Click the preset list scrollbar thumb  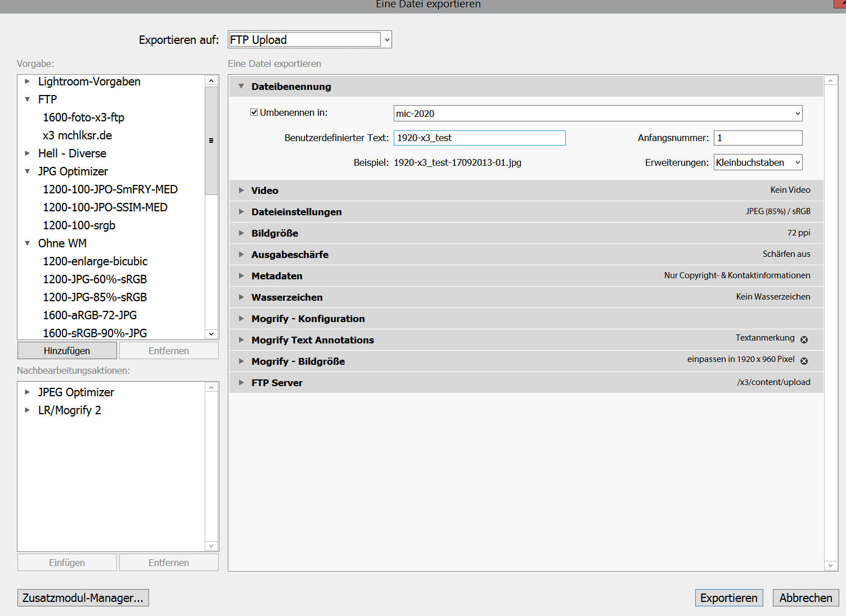pos(211,141)
